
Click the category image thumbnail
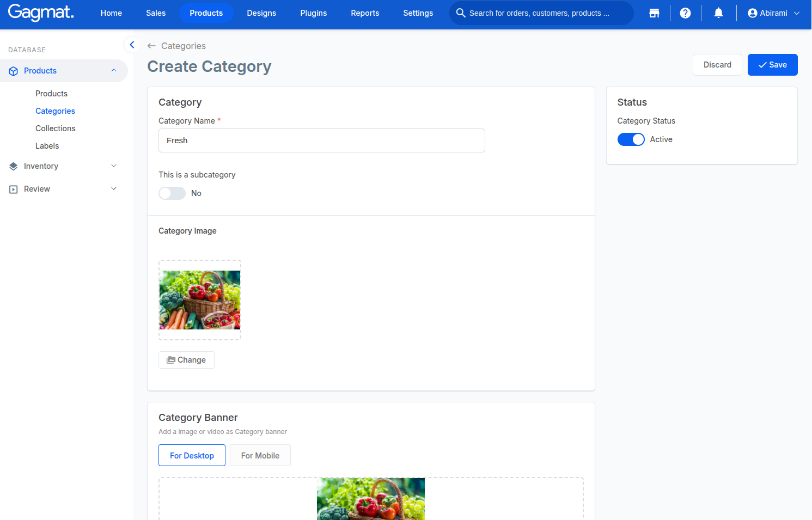tap(200, 300)
